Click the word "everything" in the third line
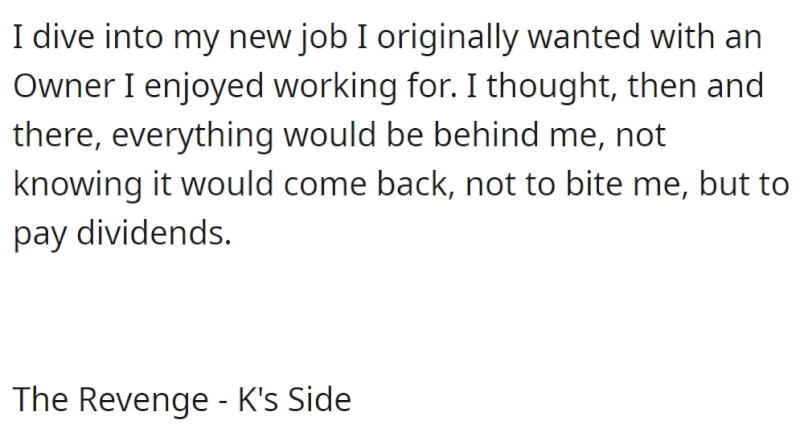800x433 pixels. click(192, 137)
